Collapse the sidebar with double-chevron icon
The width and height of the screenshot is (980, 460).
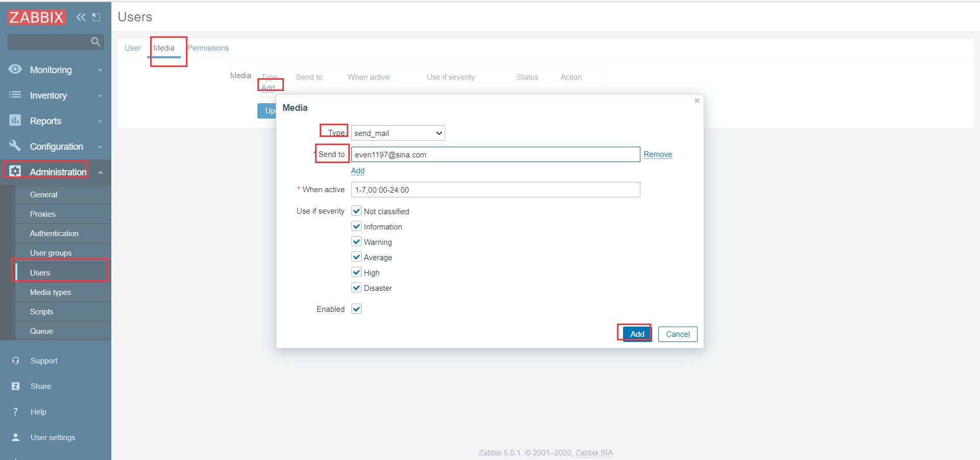click(x=81, y=17)
